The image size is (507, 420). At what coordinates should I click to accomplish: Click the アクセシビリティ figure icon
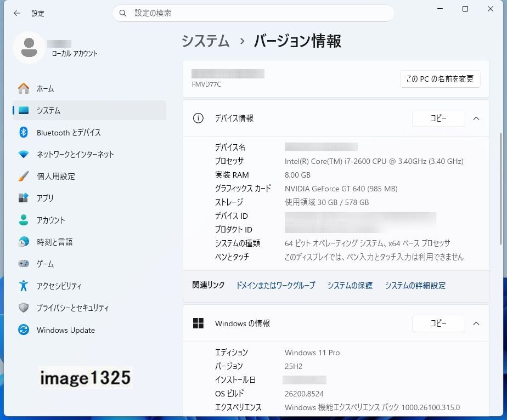24,286
